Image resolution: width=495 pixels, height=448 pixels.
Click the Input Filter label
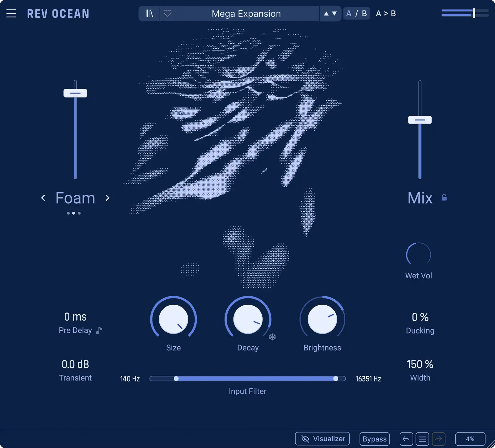(x=247, y=391)
